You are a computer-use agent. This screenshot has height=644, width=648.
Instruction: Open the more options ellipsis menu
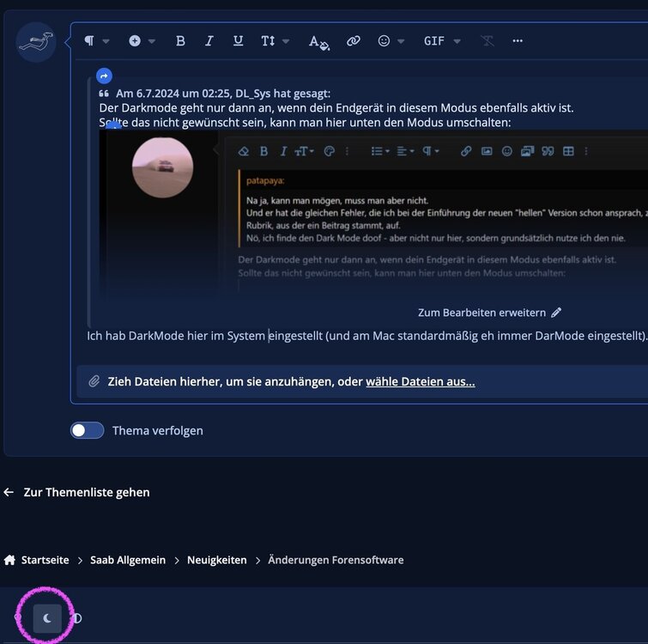(x=518, y=40)
